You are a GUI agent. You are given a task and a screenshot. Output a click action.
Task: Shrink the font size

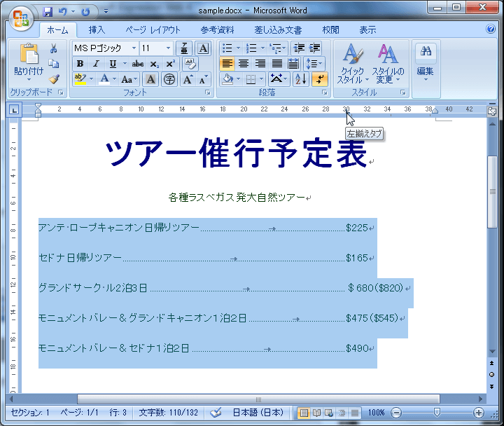pos(204,79)
